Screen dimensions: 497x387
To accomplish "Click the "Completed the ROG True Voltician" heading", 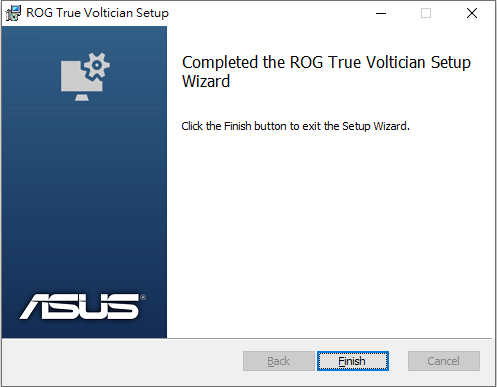I will pyautogui.click(x=304, y=62).
